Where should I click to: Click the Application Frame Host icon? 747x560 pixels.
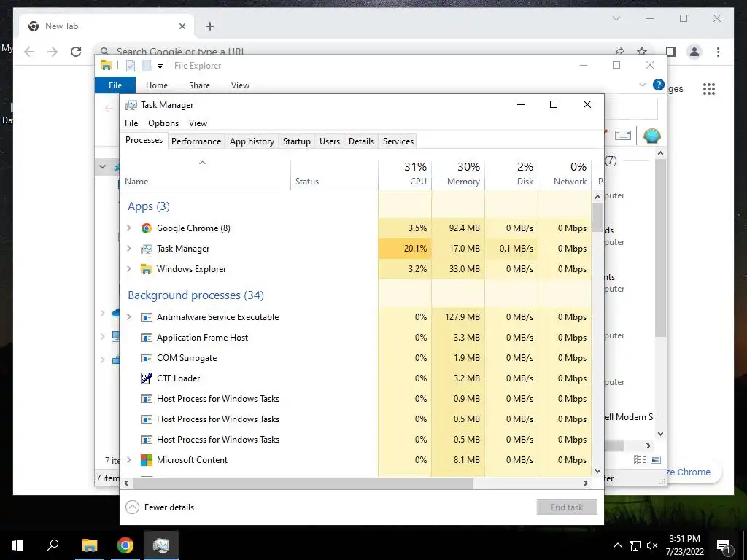tap(146, 338)
